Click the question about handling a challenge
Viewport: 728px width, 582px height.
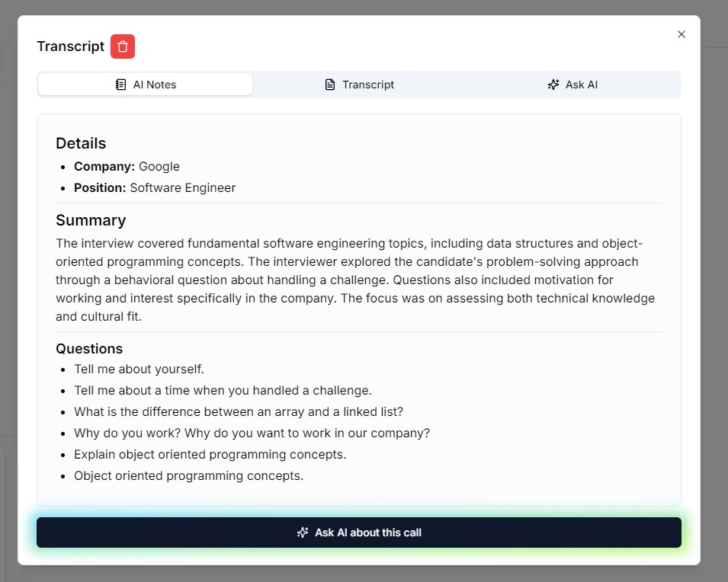click(x=222, y=390)
